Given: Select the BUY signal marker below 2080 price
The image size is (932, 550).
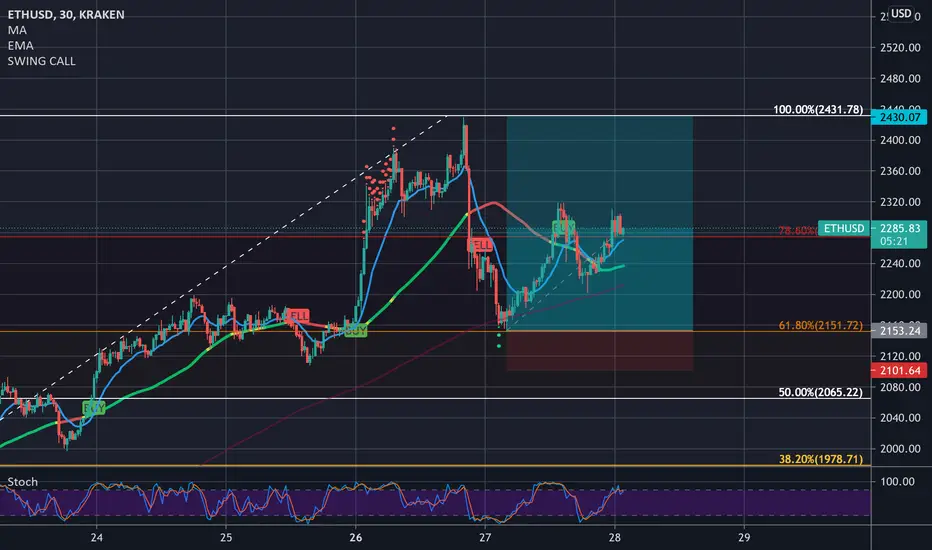Looking at the screenshot, I should 94,408.
